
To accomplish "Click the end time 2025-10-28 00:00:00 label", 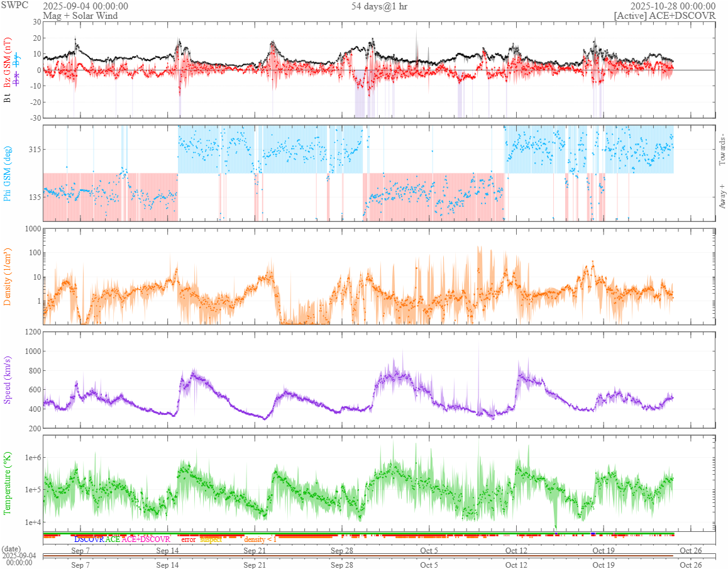I will click(673, 6).
